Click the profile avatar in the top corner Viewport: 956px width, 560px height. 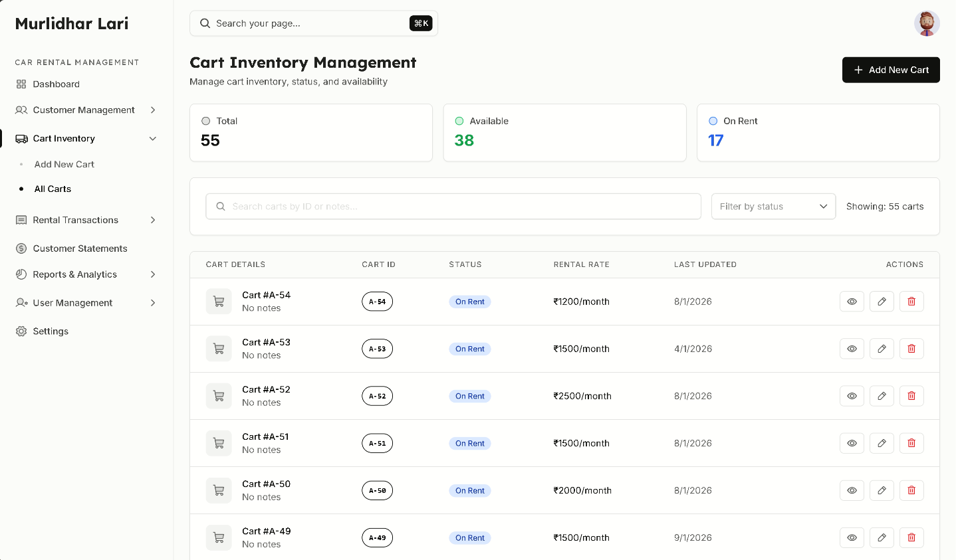[x=926, y=23]
